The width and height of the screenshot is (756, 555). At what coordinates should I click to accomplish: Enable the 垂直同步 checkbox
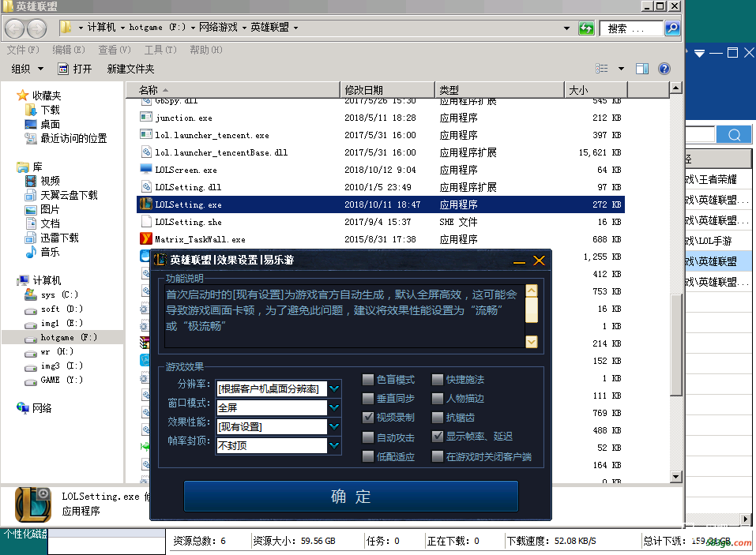tap(368, 399)
